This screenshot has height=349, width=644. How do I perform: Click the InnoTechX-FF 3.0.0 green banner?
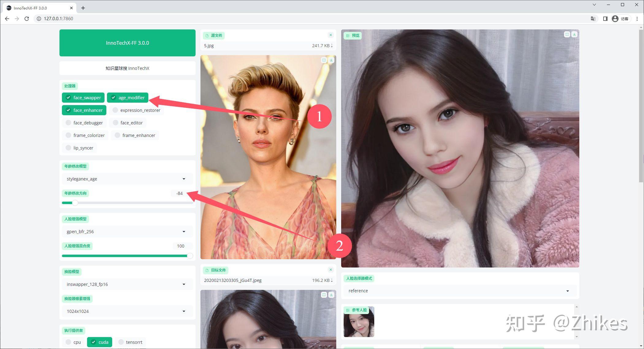(127, 43)
